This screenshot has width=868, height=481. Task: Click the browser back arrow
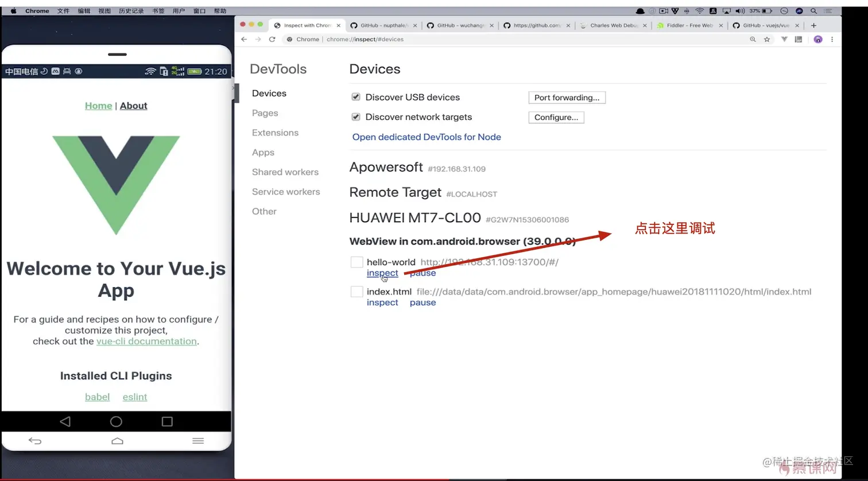[x=244, y=39]
